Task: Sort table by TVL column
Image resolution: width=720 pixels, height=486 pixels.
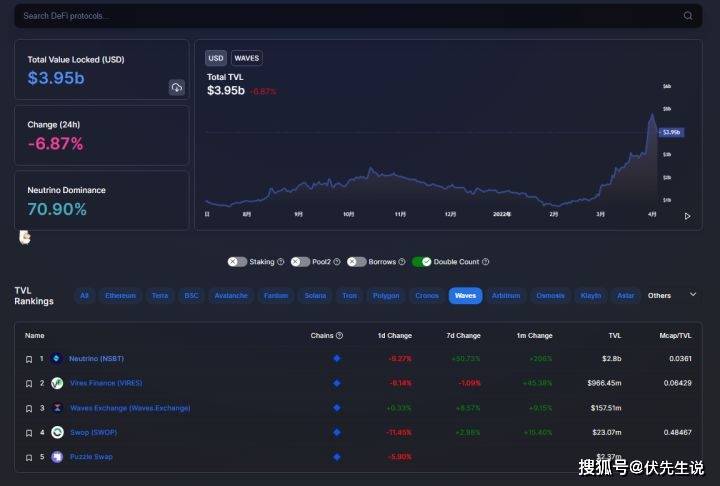Action: [x=615, y=335]
